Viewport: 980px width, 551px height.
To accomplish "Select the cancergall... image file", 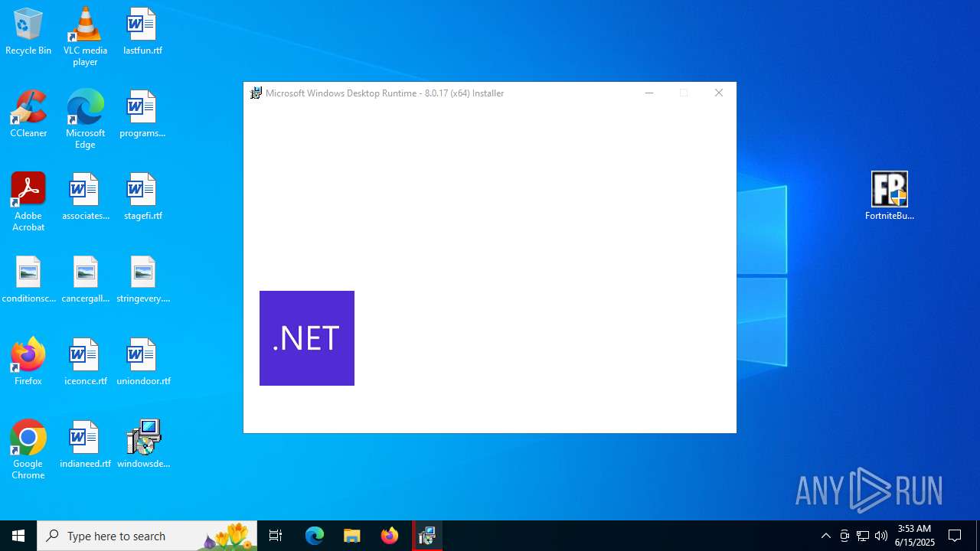I will 85,280.
